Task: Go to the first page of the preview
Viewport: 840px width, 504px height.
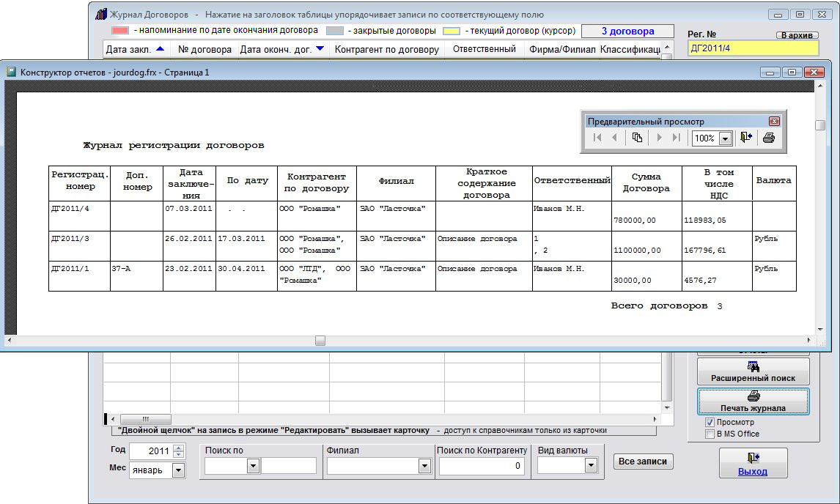Action: [x=597, y=138]
